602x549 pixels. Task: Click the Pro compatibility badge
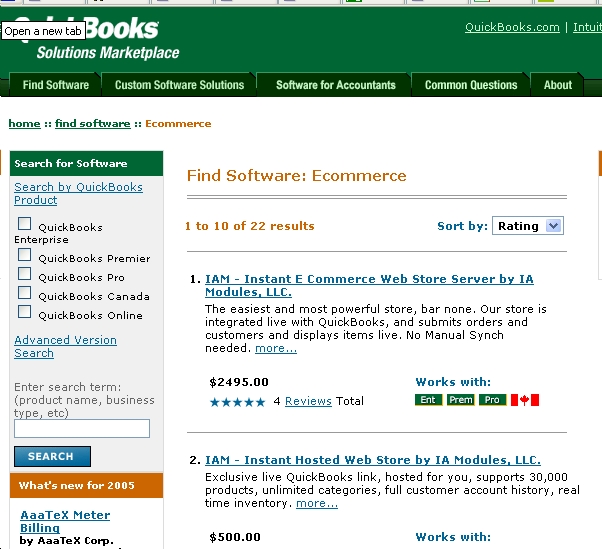tap(492, 400)
